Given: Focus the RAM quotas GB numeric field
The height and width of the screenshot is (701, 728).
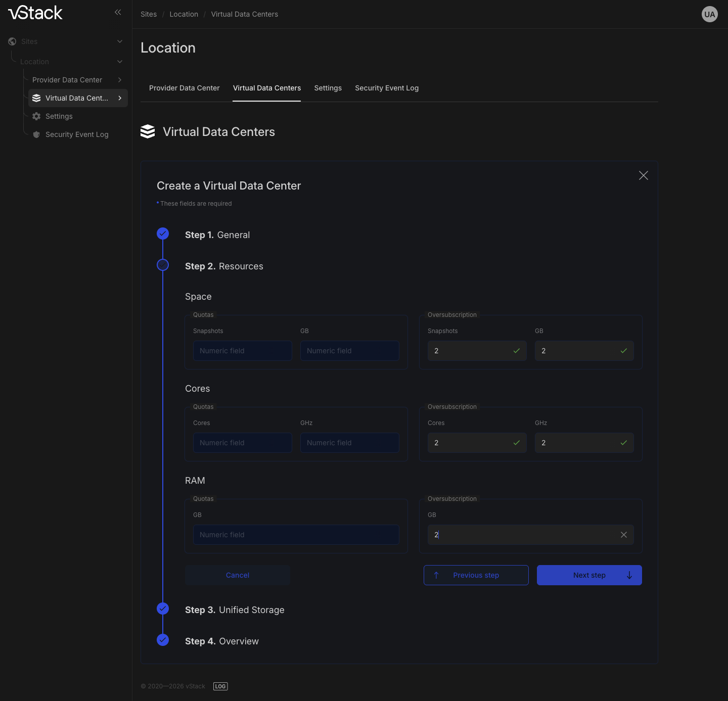Looking at the screenshot, I should click(296, 535).
